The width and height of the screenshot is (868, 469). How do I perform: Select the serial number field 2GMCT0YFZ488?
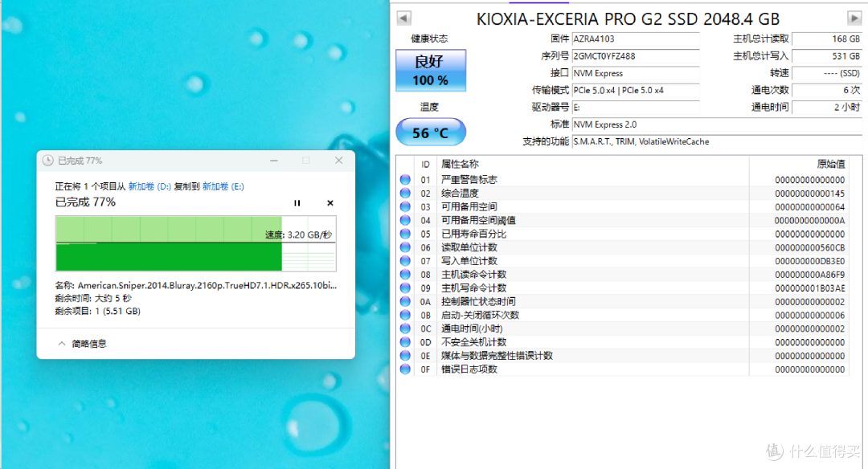(x=636, y=56)
